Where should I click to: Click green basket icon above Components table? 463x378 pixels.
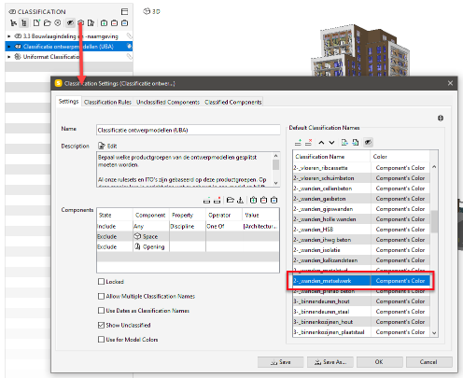[x=253, y=200]
